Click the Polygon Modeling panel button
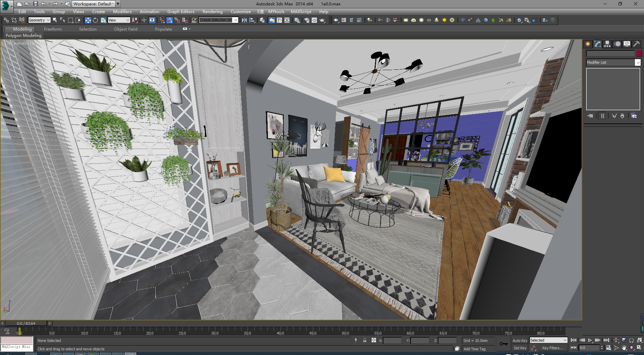The height and width of the screenshot is (355, 644). tap(23, 35)
